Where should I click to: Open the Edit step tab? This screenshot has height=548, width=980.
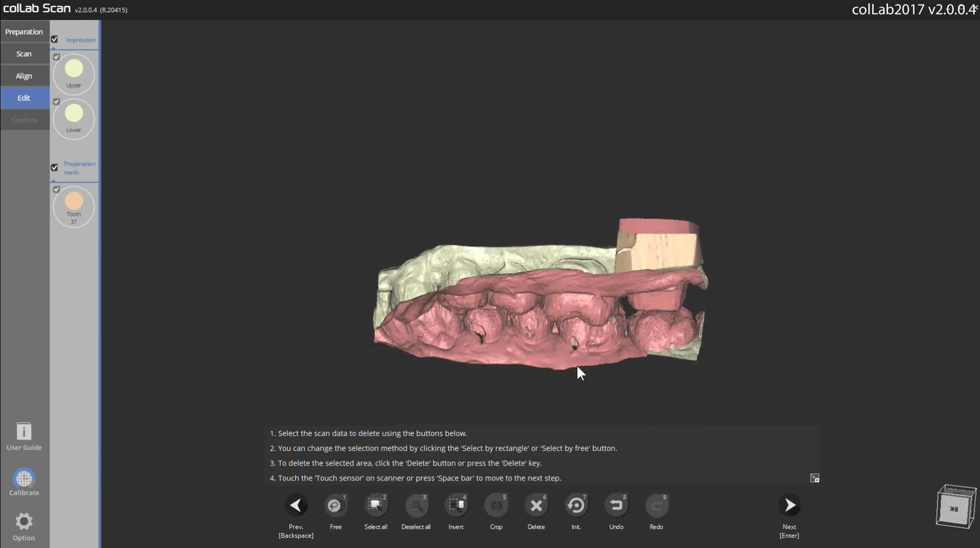tap(25, 98)
